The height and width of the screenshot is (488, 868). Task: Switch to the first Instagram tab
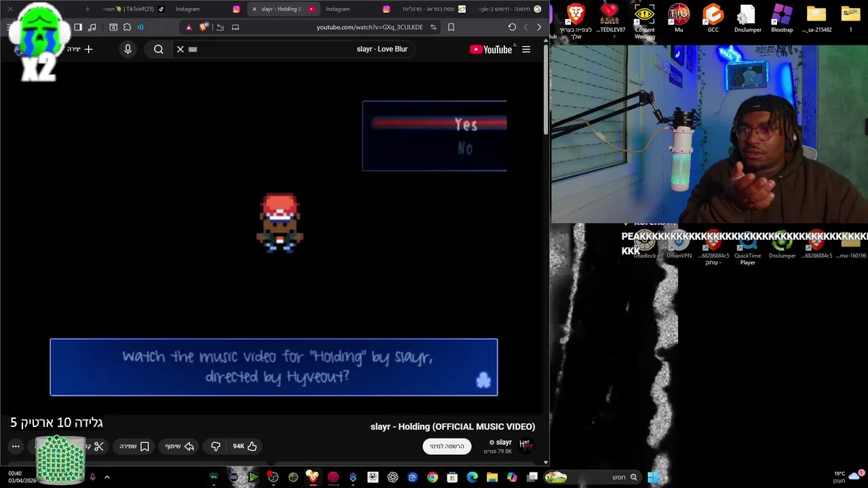(207, 9)
